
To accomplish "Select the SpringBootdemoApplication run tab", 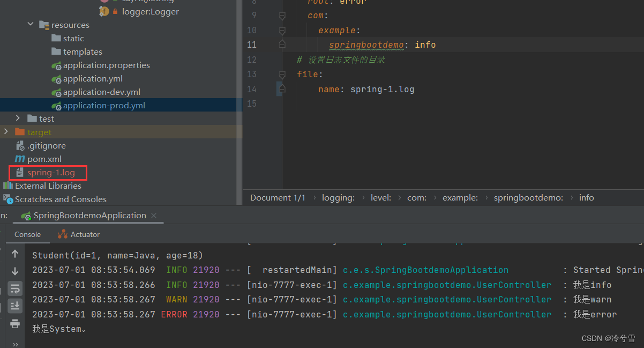I will (89, 215).
